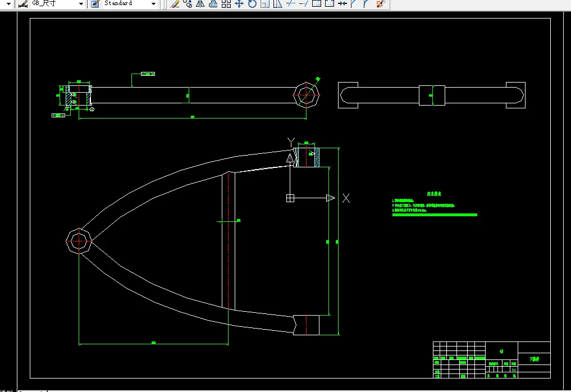
Task: Select the Join tool arrows icon
Action: pyautogui.click(x=342, y=3)
